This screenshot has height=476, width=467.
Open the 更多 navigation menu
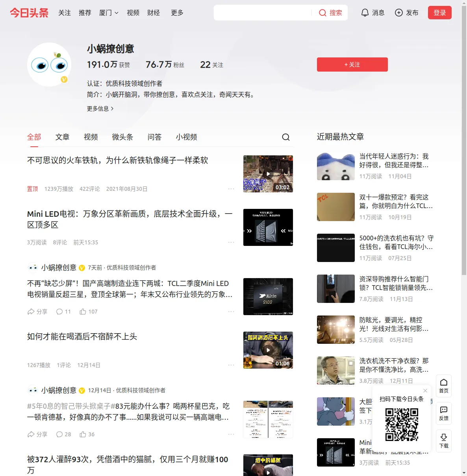coord(177,13)
